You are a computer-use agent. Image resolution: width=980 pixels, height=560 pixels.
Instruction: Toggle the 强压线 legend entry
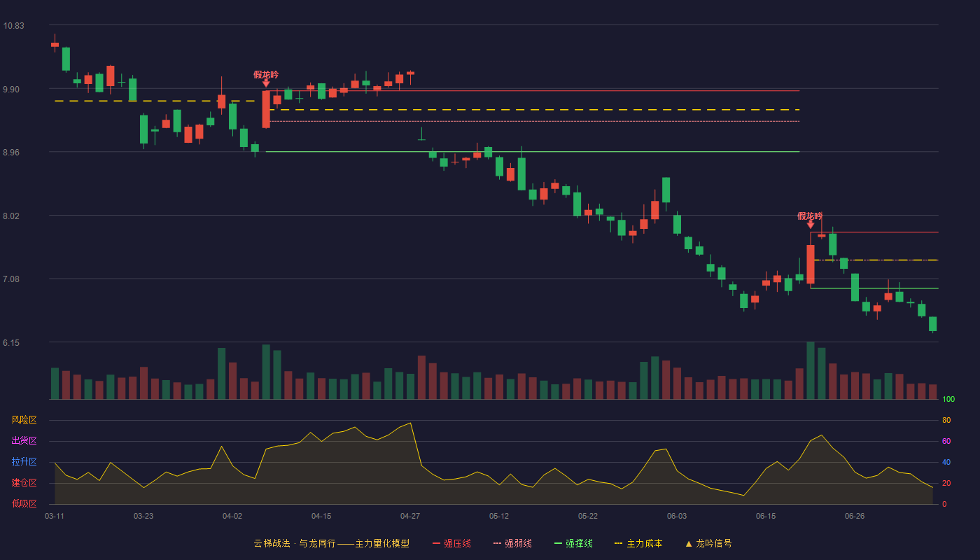[451, 543]
